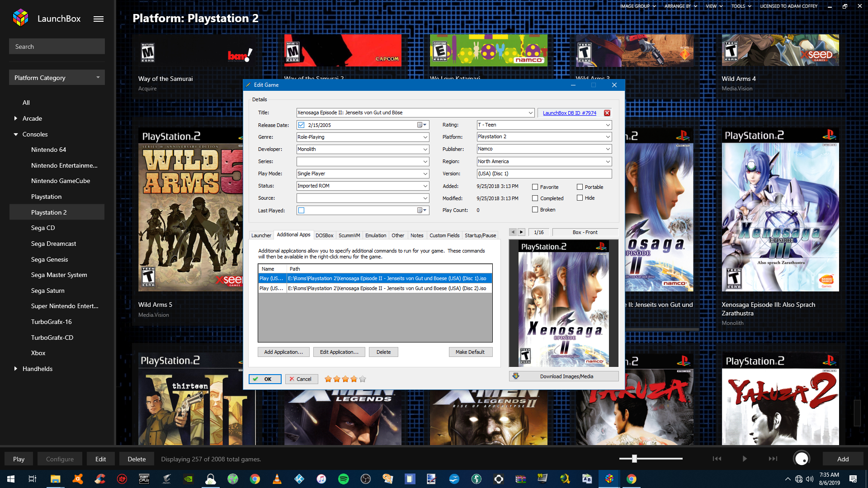
Task: Open the Startup/Pause tab
Action: (x=480, y=235)
